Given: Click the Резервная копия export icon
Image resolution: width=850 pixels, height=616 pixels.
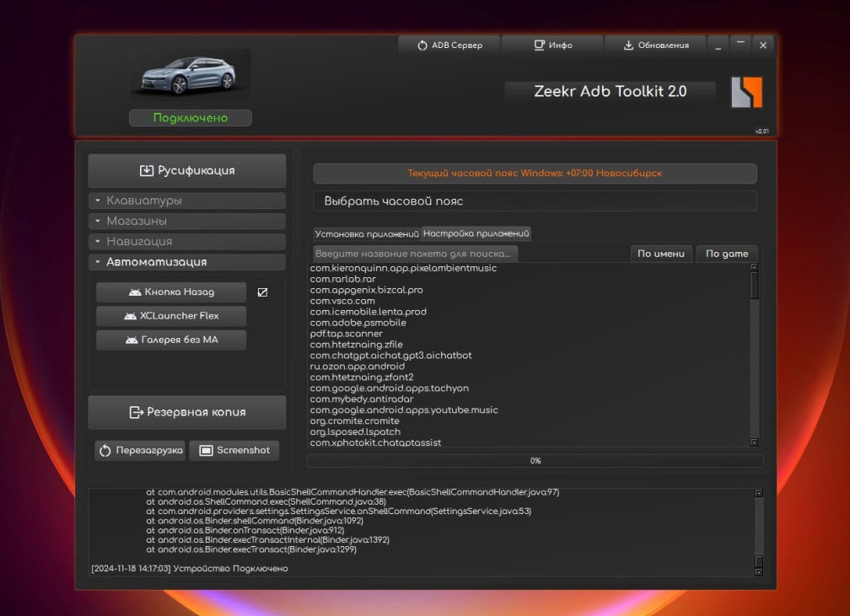Looking at the screenshot, I should point(137,412).
